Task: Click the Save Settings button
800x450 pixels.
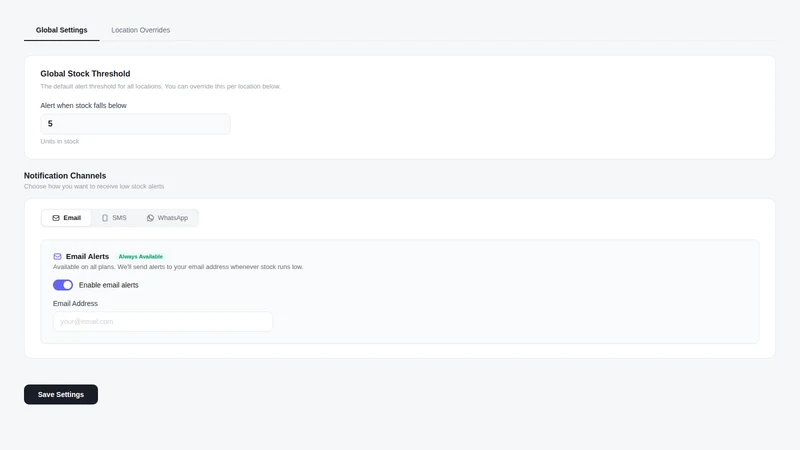Action: (x=61, y=394)
